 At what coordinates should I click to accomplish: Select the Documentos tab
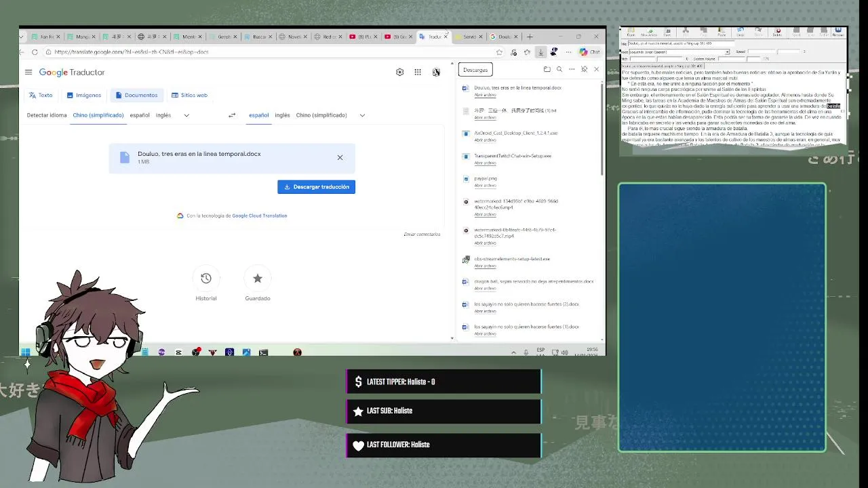tap(136, 95)
